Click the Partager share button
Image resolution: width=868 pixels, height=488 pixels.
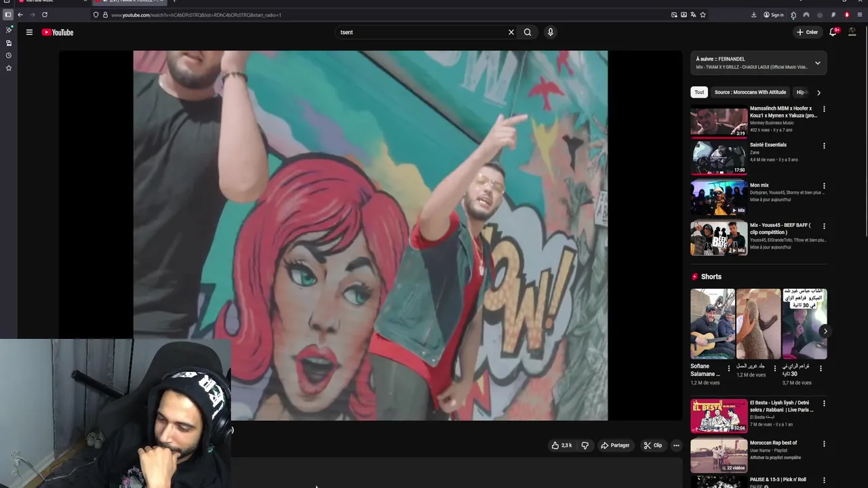pyautogui.click(x=615, y=445)
